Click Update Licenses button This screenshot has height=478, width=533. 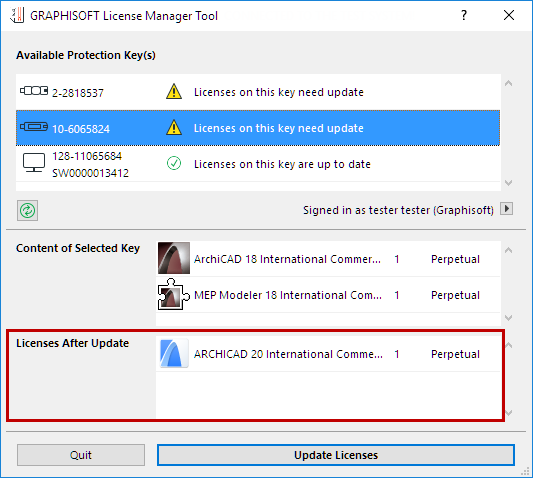[336, 455]
